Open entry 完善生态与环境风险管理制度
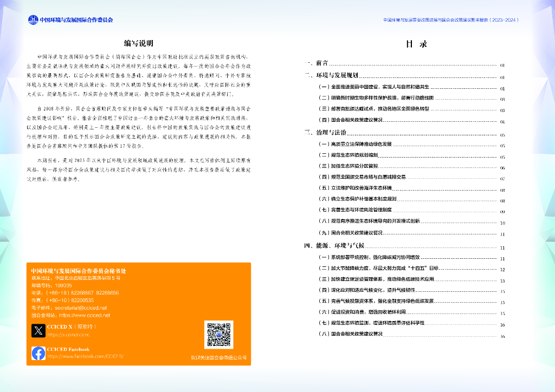555x392 pixels. pos(411,210)
